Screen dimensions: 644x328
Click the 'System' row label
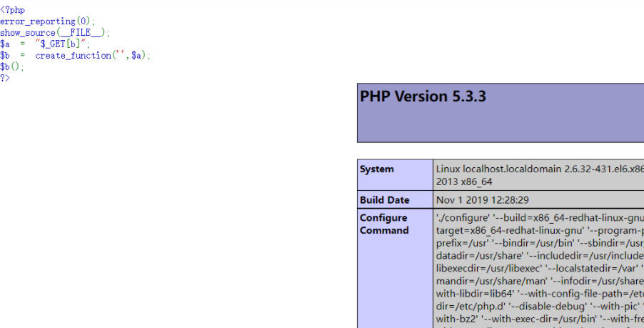(377, 169)
